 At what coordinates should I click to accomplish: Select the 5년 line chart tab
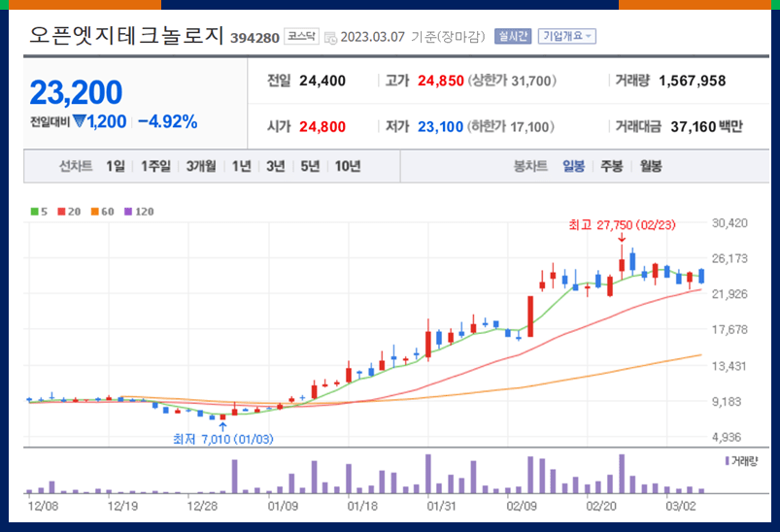coord(310,166)
